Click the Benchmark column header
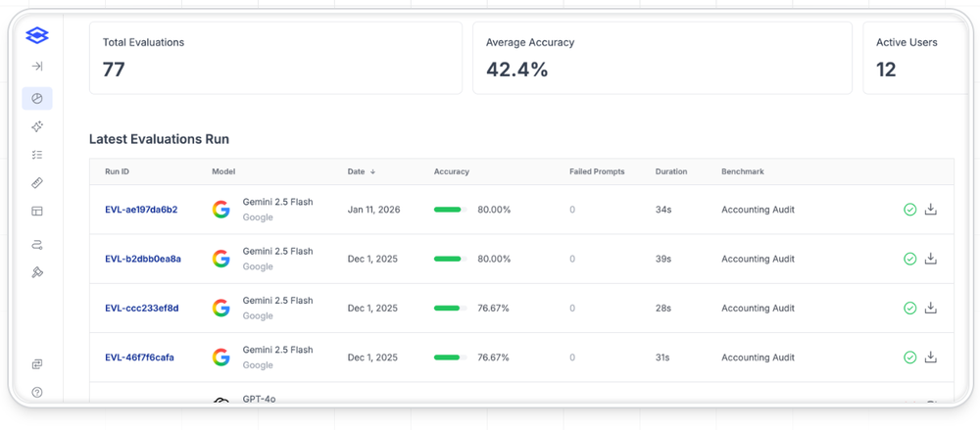 point(743,171)
